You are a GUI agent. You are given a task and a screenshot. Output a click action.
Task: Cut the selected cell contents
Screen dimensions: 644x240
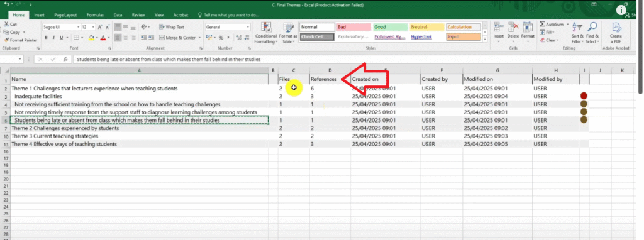10,25
